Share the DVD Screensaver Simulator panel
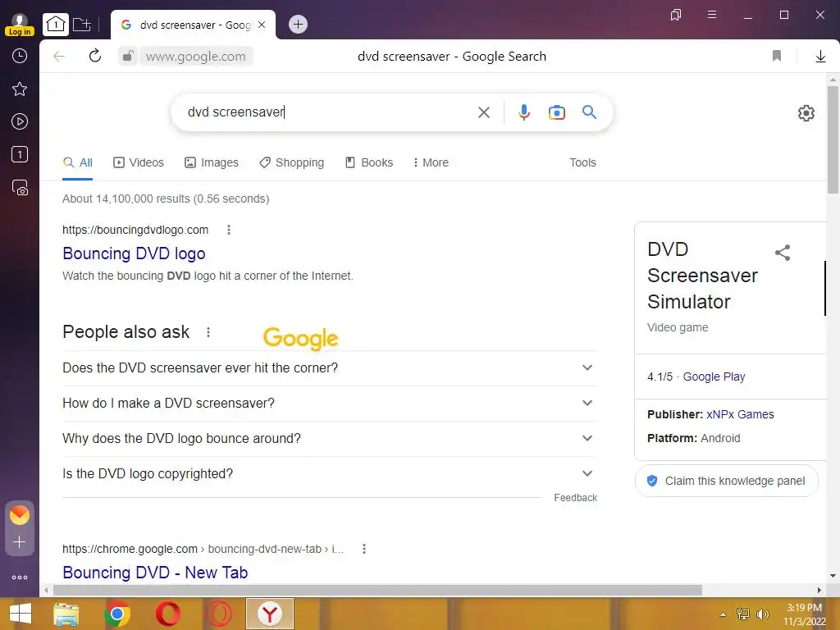The height and width of the screenshot is (630, 840). click(x=782, y=253)
